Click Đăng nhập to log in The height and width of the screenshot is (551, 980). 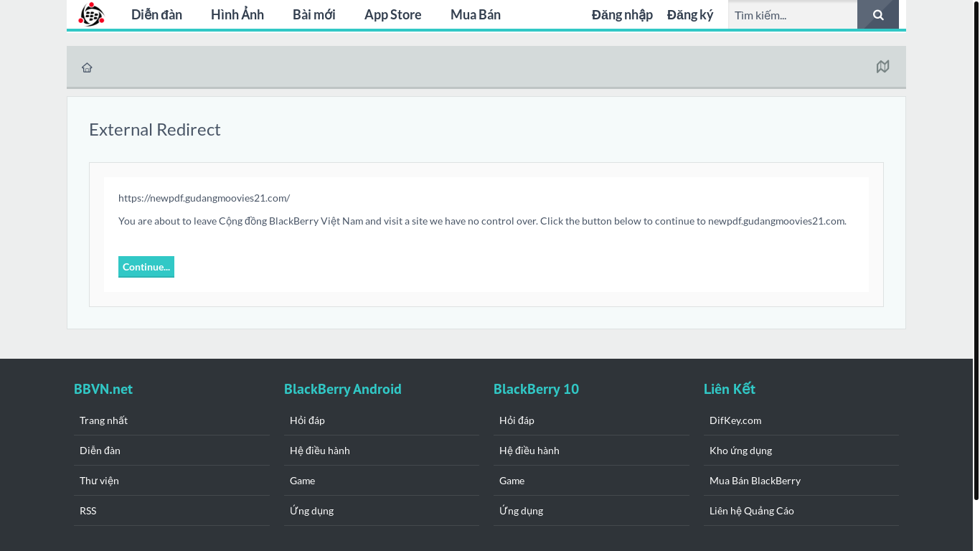(x=622, y=14)
